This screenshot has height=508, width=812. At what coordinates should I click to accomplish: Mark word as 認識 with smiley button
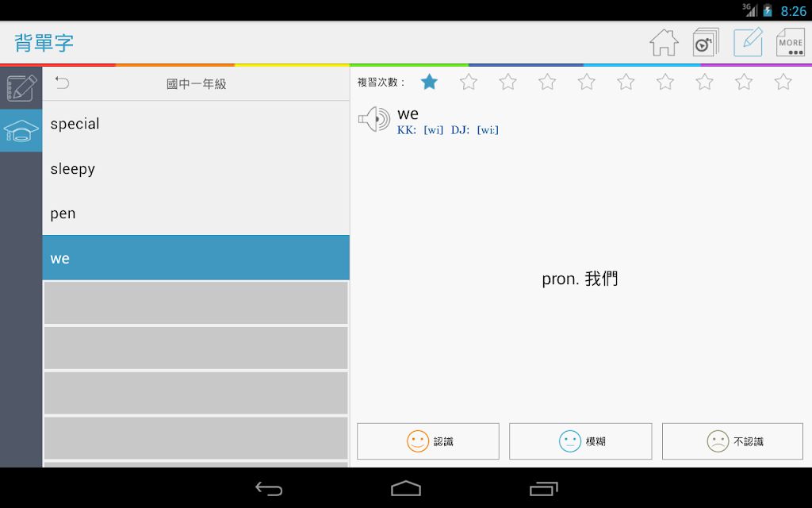click(x=428, y=441)
